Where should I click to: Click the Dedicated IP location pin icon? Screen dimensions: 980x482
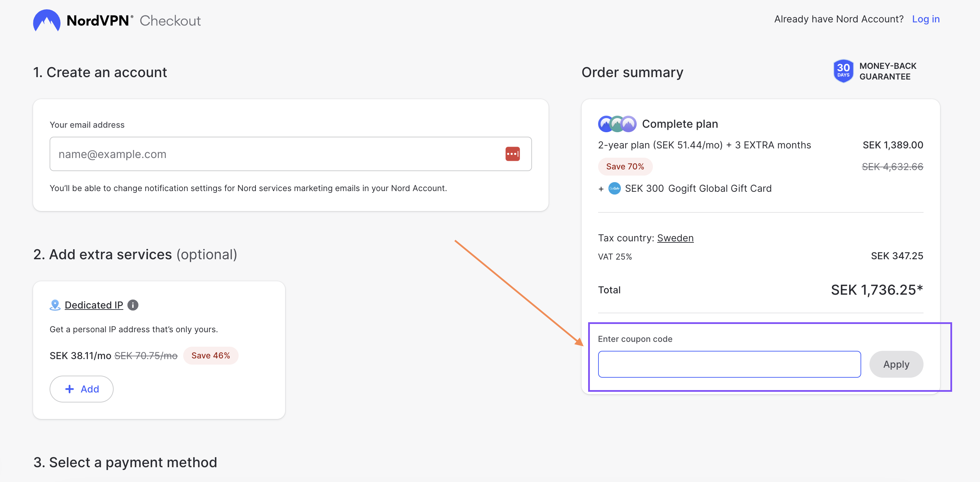(55, 305)
